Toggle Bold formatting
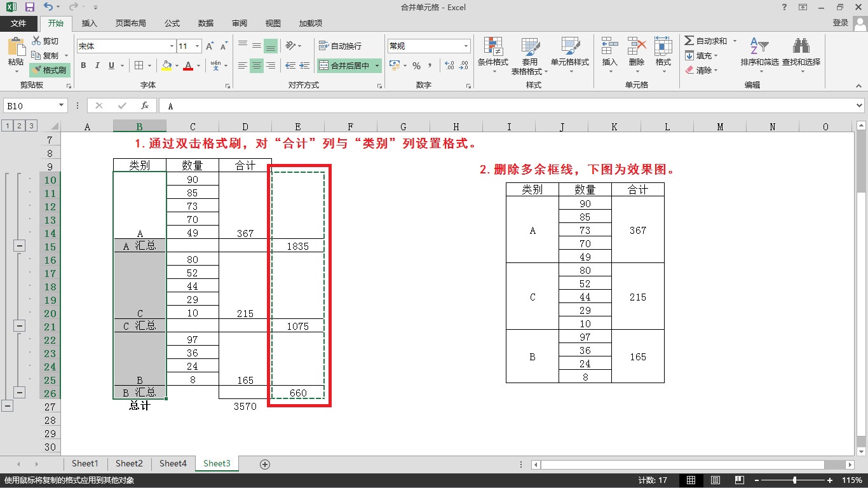 (83, 65)
